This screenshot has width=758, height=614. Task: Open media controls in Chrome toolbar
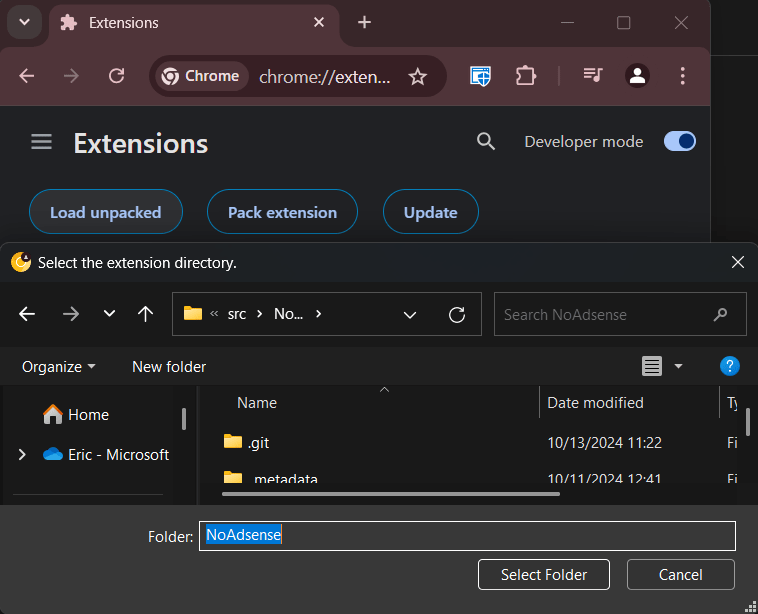pos(592,75)
